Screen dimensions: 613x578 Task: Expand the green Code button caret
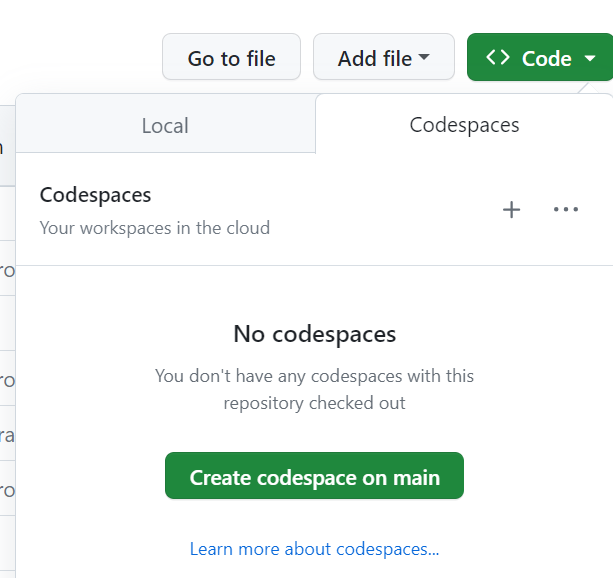pyautogui.click(x=590, y=59)
